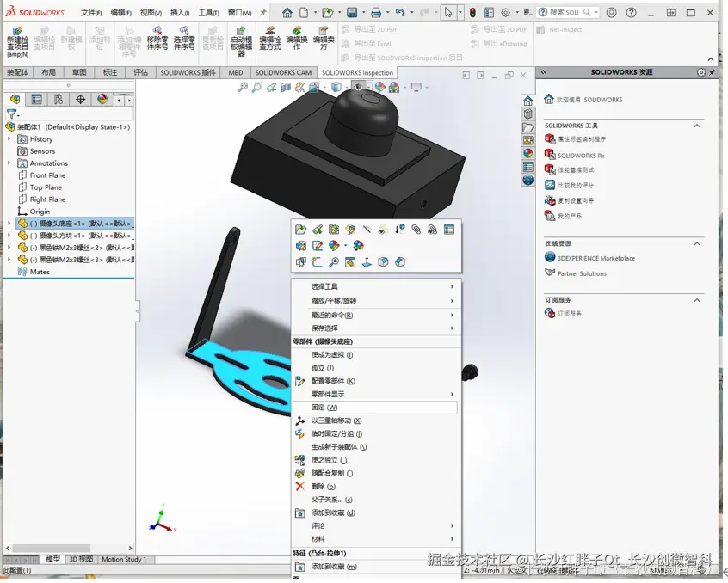Viewport: 728px width, 583px height.
Task: Open the SOLIDWORKS Rx link
Action: pyautogui.click(x=581, y=156)
